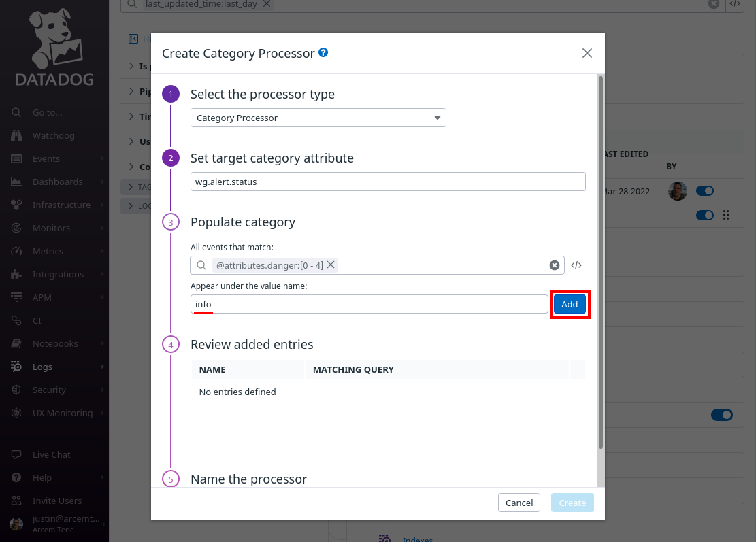Switch off the second pipeline toggle

tap(705, 215)
